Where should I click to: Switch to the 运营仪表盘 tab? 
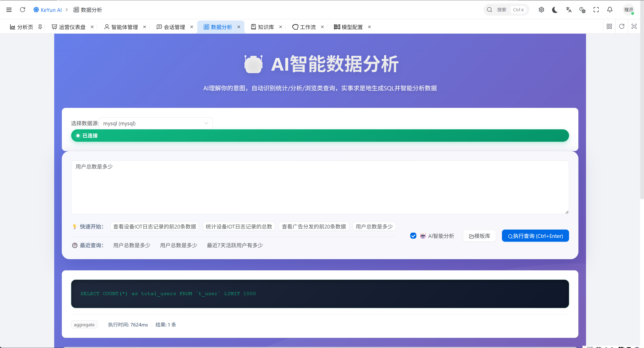click(x=69, y=27)
